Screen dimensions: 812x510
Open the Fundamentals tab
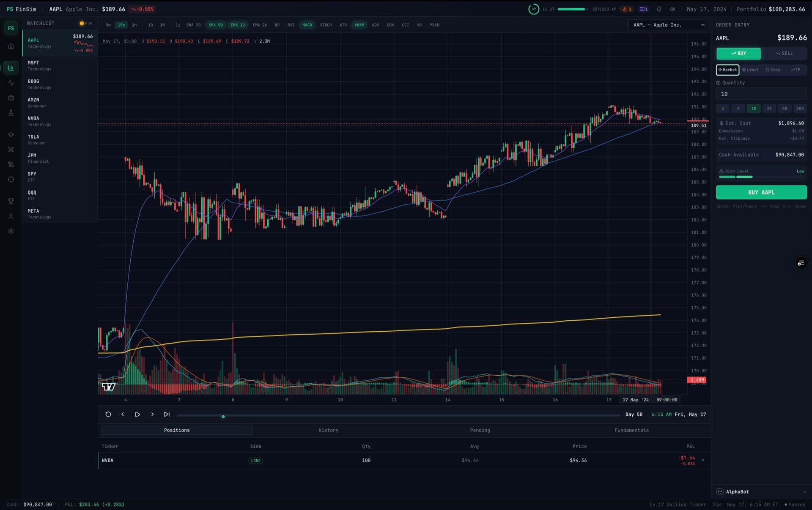[x=631, y=430]
